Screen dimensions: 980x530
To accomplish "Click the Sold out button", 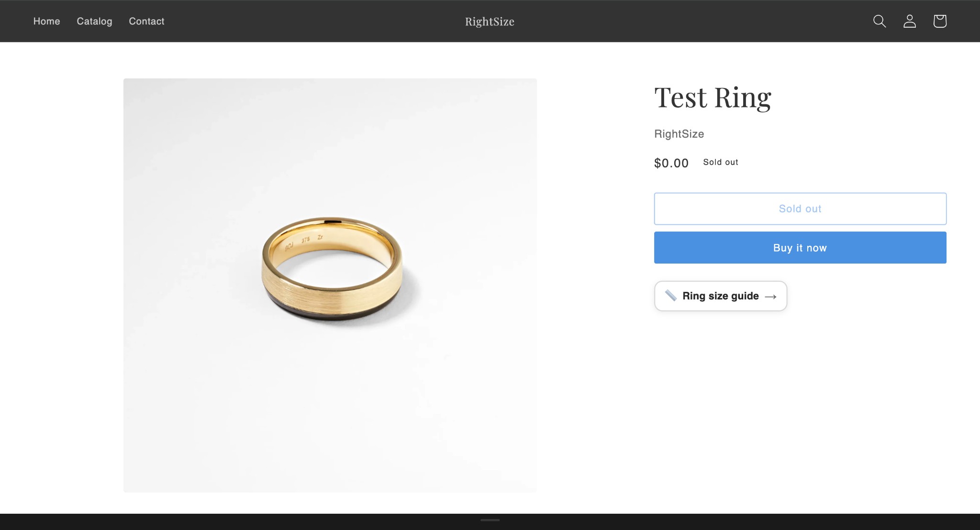I will (x=800, y=209).
